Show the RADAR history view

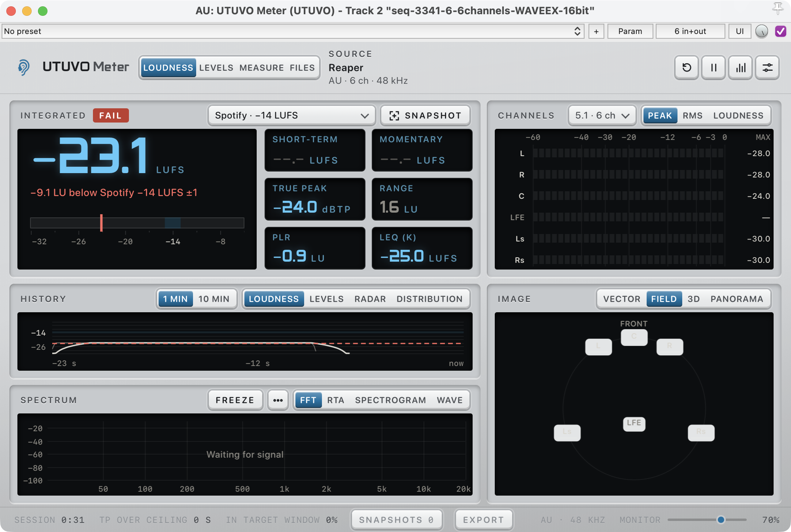click(370, 299)
